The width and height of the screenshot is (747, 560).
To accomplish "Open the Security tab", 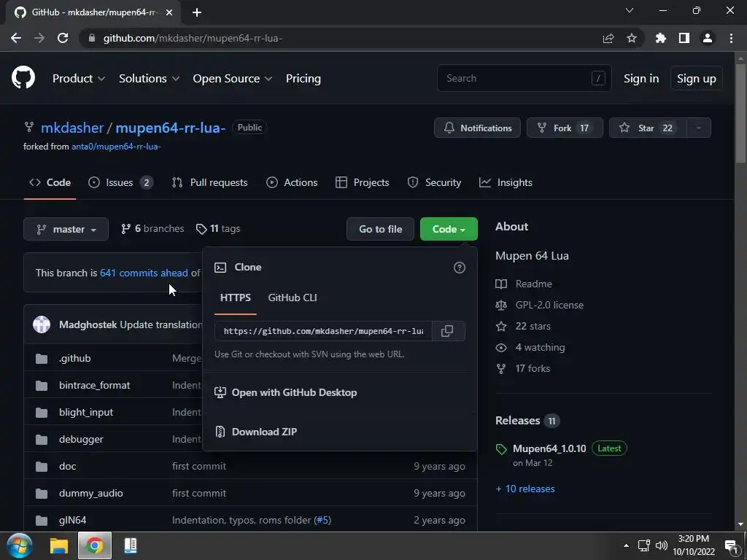I will point(434,182).
